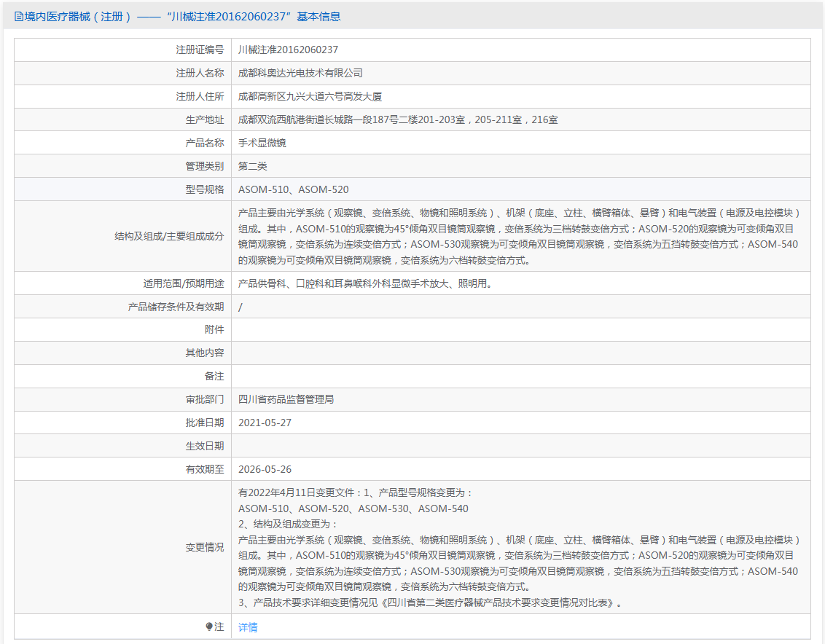Viewport: 825px width, 644px height.
Task: Select model spec ASOM-510、ASOM-520 value
Action: click(x=293, y=189)
